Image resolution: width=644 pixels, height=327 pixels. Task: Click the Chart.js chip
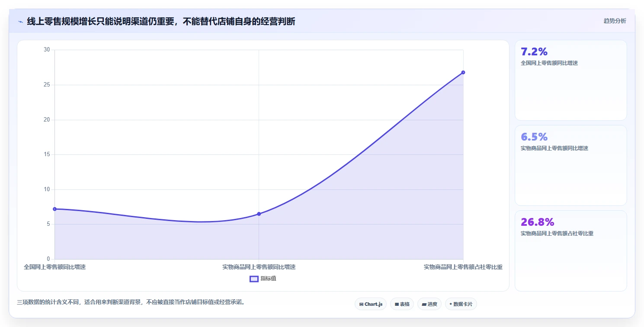pyautogui.click(x=371, y=304)
